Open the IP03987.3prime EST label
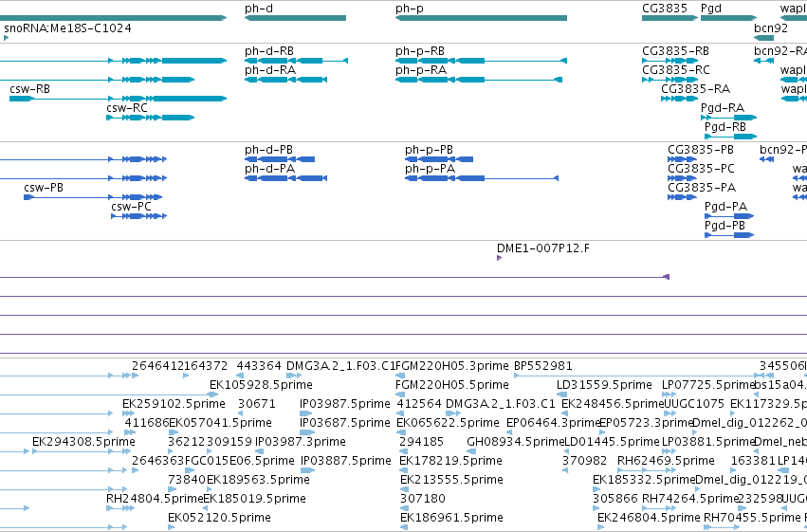 [x=301, y=442]
